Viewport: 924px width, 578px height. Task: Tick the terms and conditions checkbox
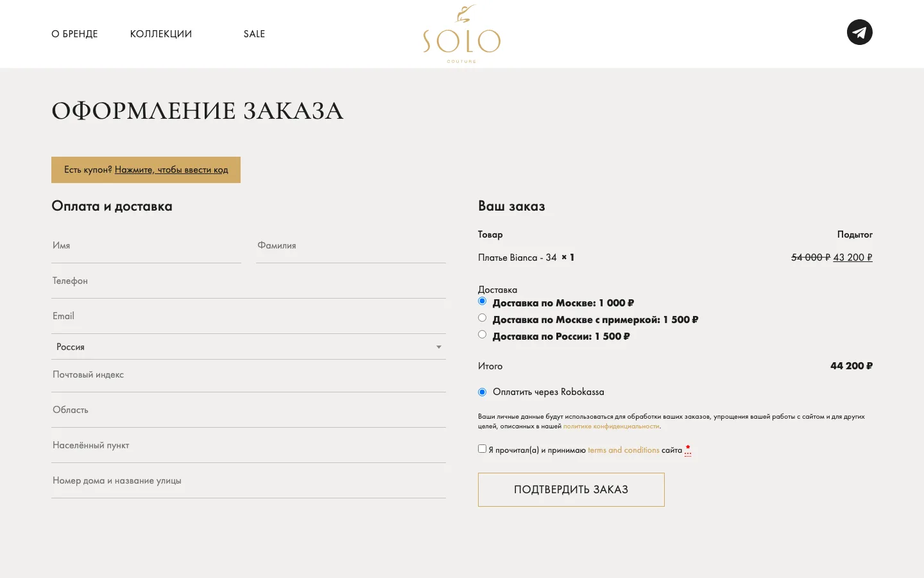(482, 449)
